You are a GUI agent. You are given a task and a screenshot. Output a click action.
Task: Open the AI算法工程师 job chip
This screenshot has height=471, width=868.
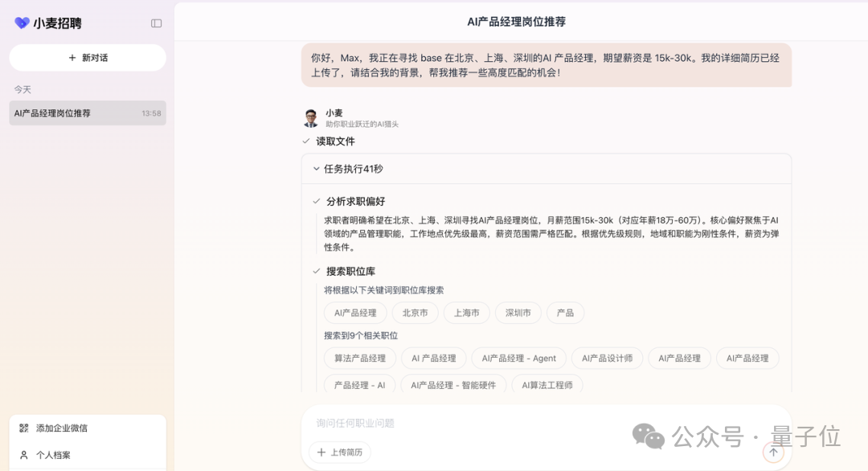[x=547, y=385]
